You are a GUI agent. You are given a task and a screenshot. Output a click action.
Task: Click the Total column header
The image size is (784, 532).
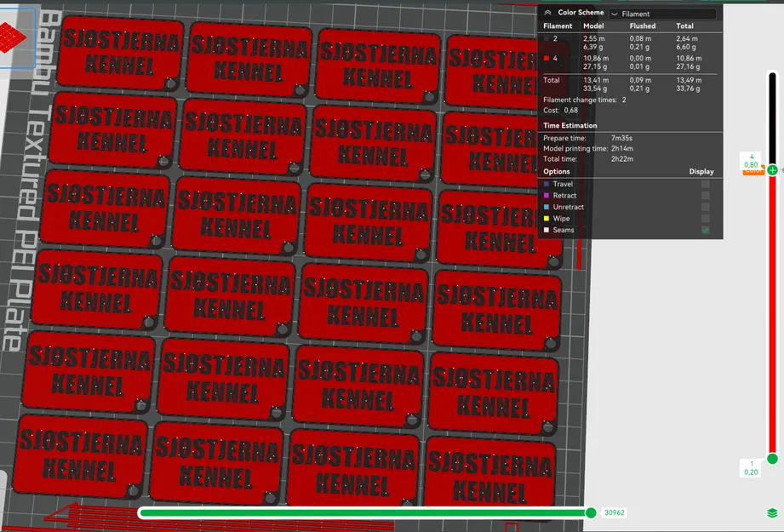(684, 26)
